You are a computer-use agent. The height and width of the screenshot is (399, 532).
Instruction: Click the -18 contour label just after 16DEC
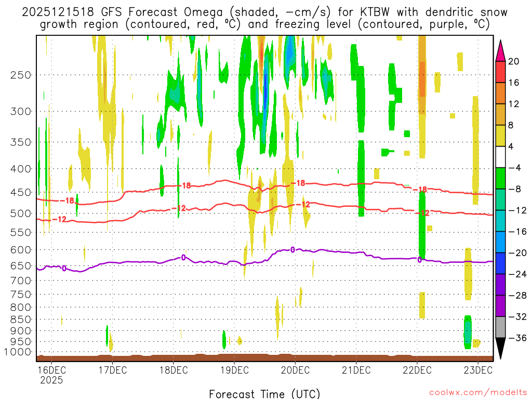67,201
